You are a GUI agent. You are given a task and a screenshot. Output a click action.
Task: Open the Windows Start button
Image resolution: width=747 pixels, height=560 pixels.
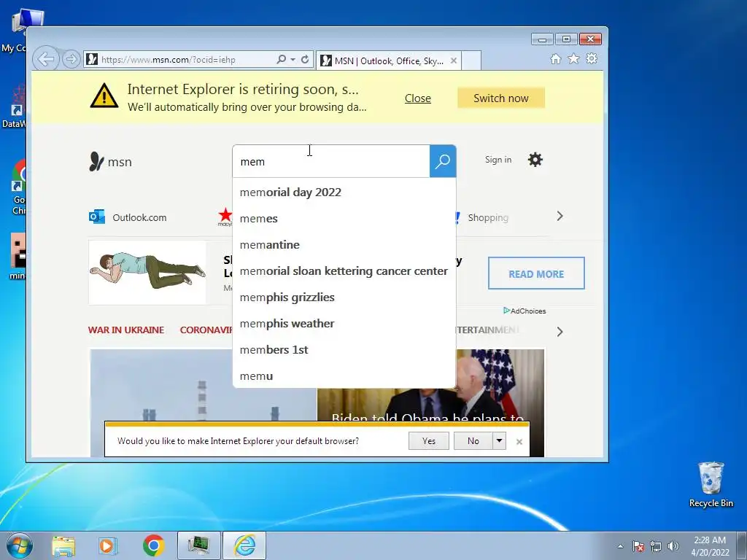point(19,545)
